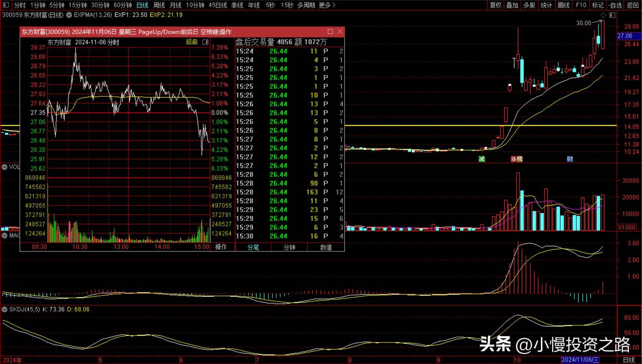642x364 pixels.
Task: Switch to 日线 daily chart
Action: (142, 5)
